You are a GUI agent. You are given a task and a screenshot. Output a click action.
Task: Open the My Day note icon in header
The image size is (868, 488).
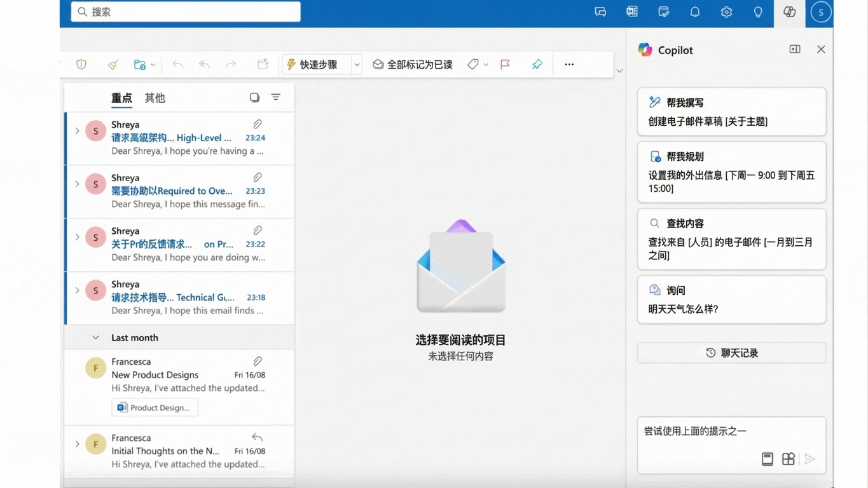coord(663,12)
